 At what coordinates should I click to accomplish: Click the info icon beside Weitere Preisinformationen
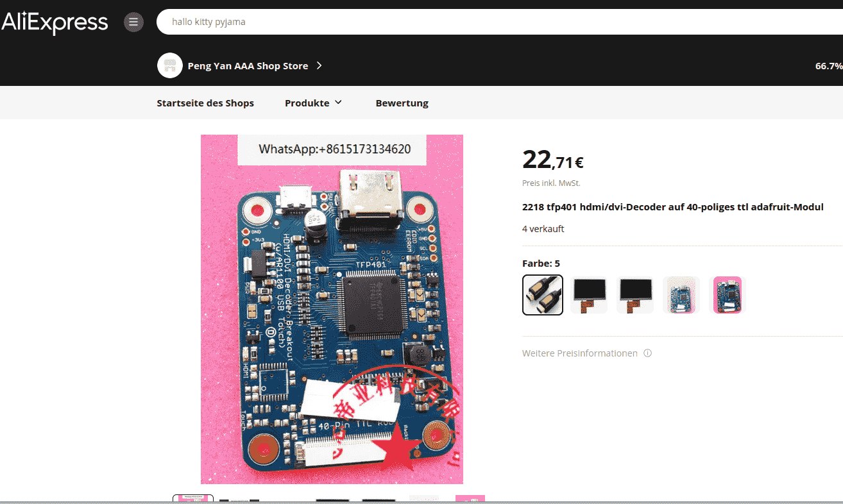tap(647, 353)
